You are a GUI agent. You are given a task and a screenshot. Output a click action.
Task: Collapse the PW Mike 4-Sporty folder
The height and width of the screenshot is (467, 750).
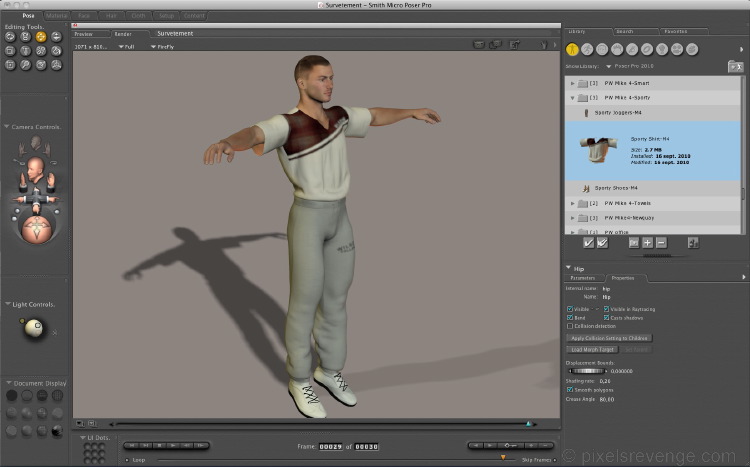coord(572,98)
